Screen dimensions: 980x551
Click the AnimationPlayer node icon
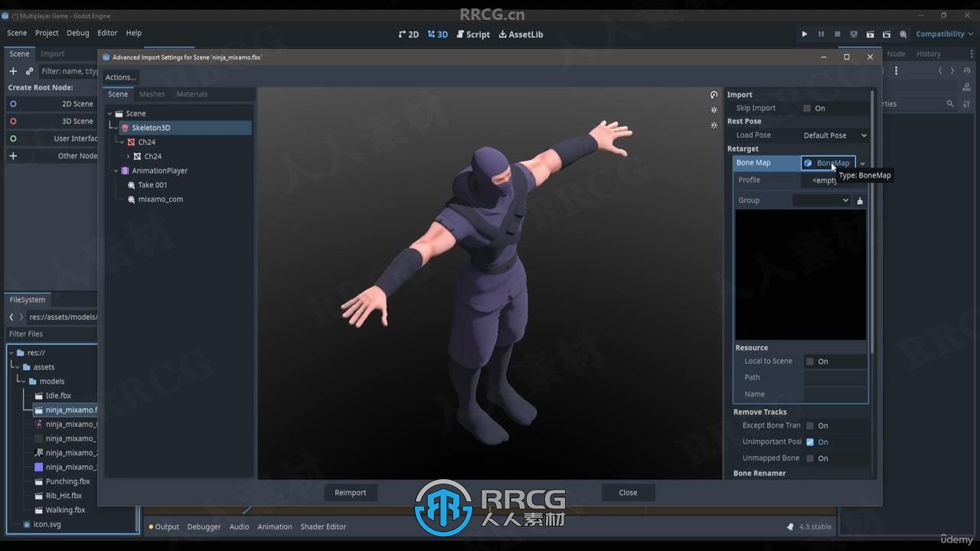pos(125,171)
